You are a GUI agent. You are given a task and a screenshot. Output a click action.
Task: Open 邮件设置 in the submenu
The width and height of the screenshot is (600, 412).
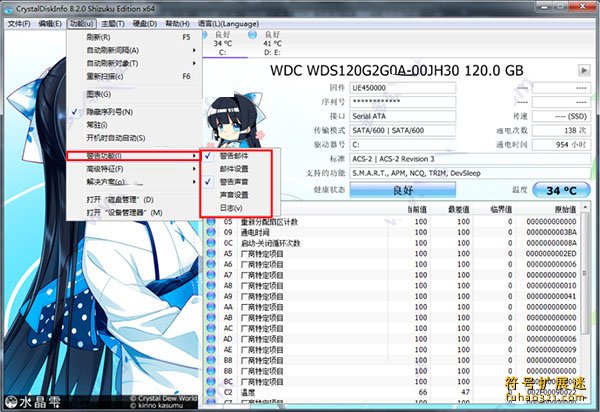(236, 169)
